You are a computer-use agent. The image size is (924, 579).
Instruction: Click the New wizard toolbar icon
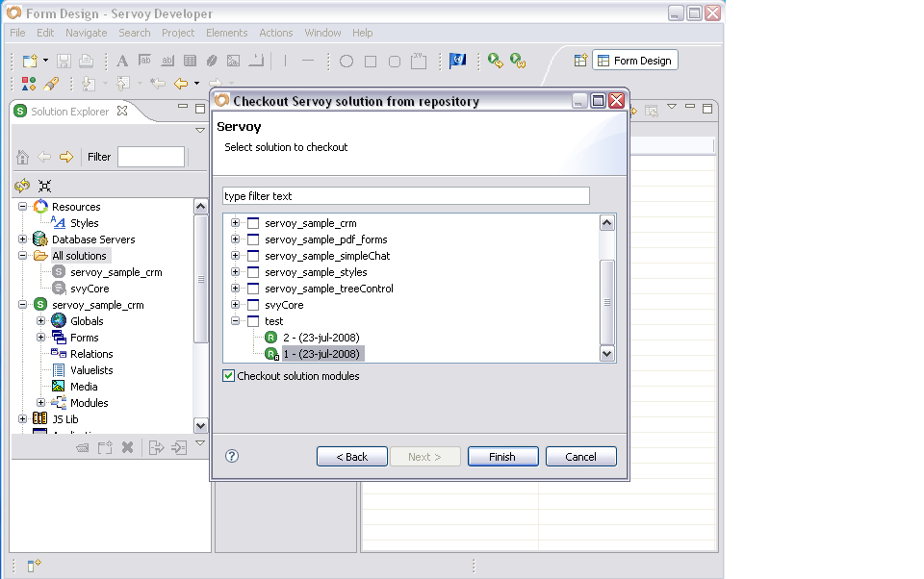coord(30,62)
